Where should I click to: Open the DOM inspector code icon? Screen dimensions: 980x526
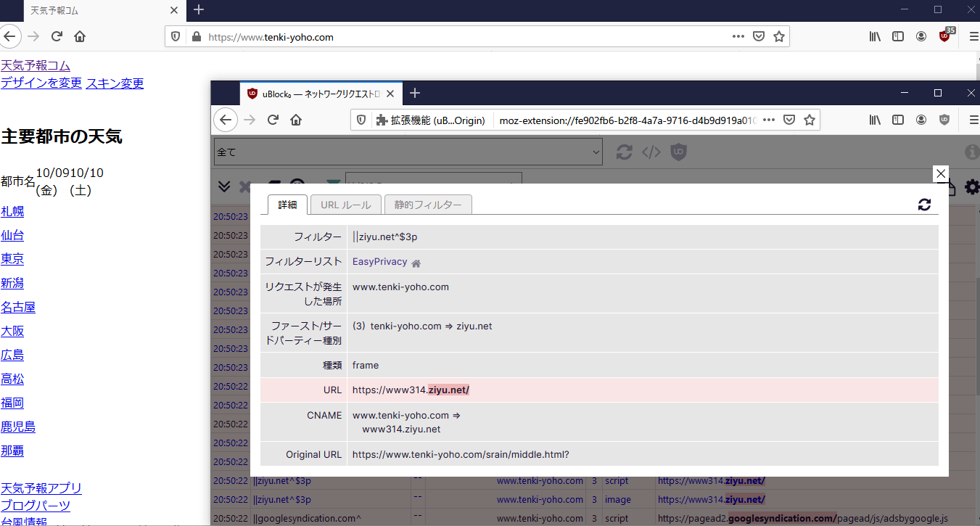[651, 152]
